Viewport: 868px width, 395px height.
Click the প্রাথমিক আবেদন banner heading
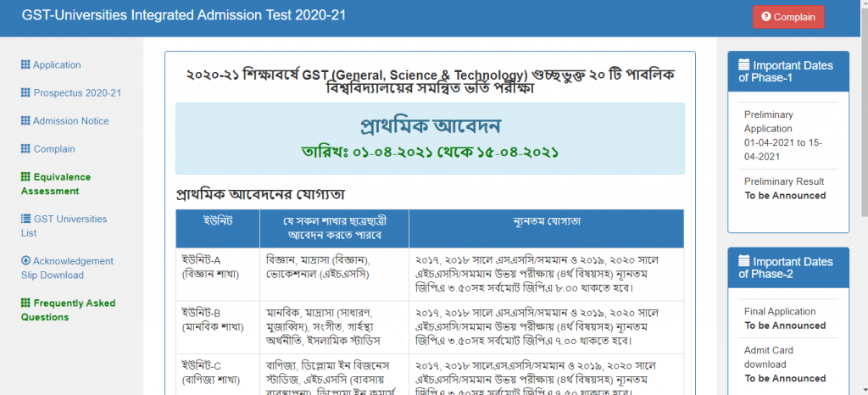pos(430,126)
